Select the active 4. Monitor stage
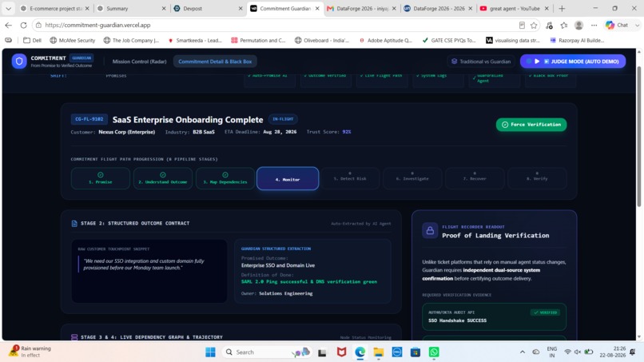 [288, 179]
